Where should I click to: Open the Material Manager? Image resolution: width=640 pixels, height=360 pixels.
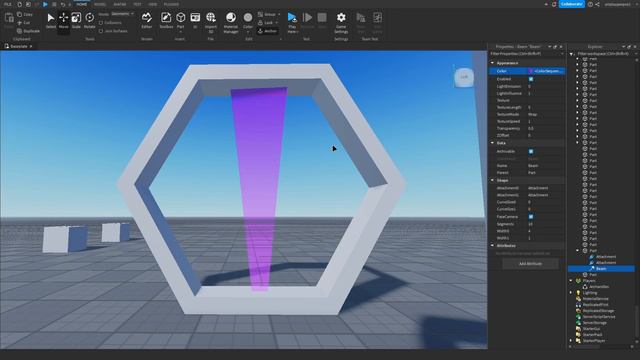coord(231,21)
